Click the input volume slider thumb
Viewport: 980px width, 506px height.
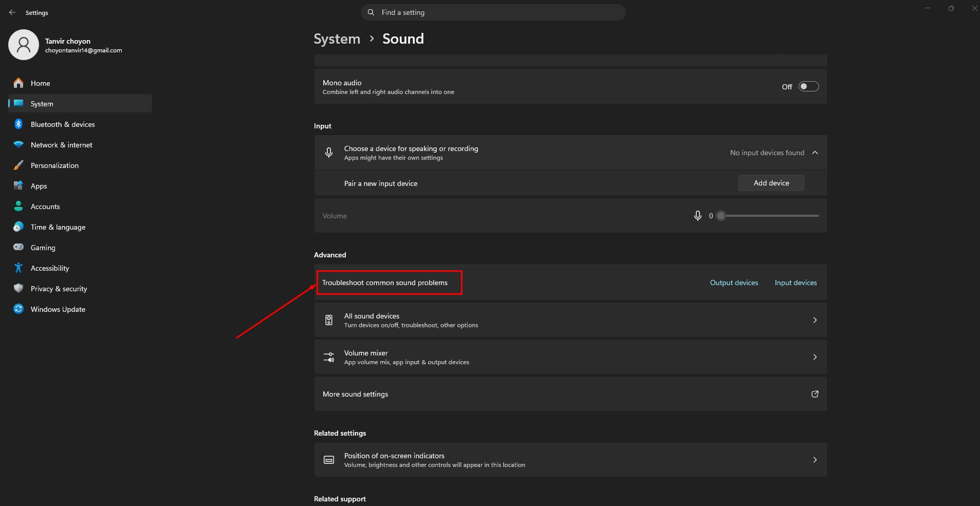pyautogui.click(x=721, y=216)
